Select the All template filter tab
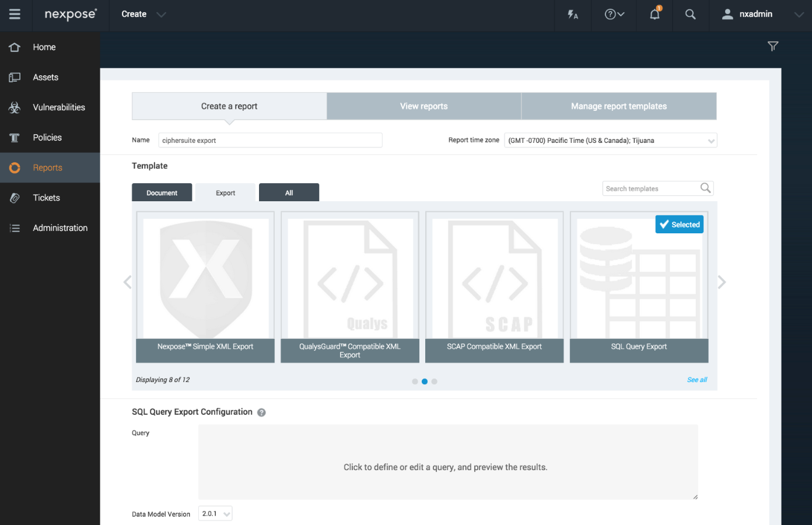 point(289,192)
